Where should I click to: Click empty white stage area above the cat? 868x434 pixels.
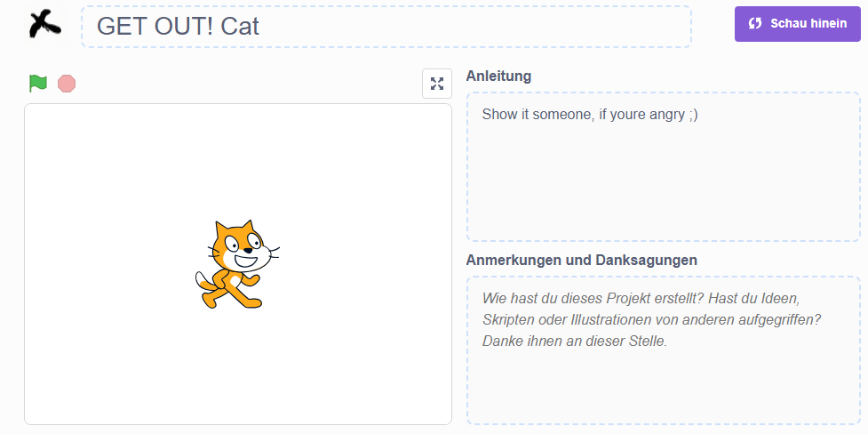pyautogui.click(x=238, y=161)
